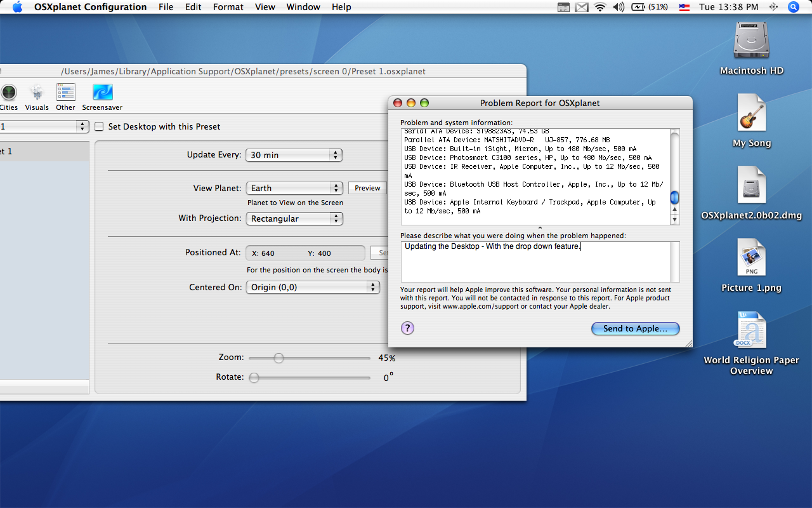This screenshot has width=812, height=508.
Task: Switch to the Visuals toolbar pane
Action: tap(37, 97)
